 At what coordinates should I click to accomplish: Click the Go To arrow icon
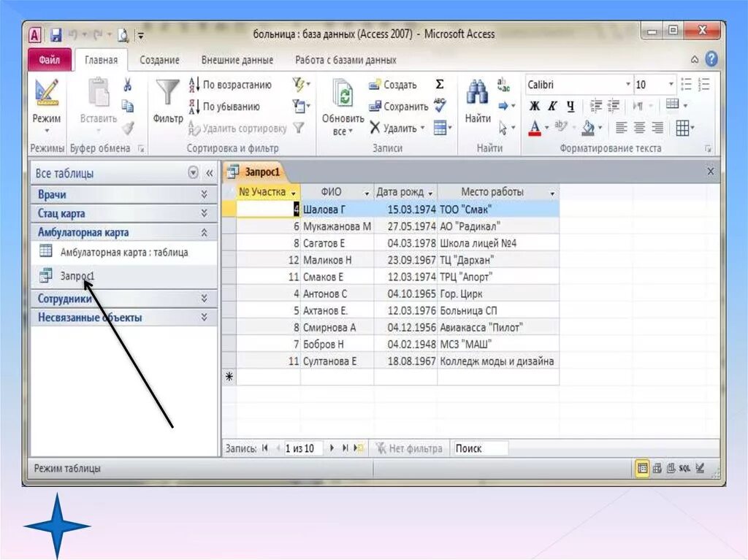pos(507,106)
